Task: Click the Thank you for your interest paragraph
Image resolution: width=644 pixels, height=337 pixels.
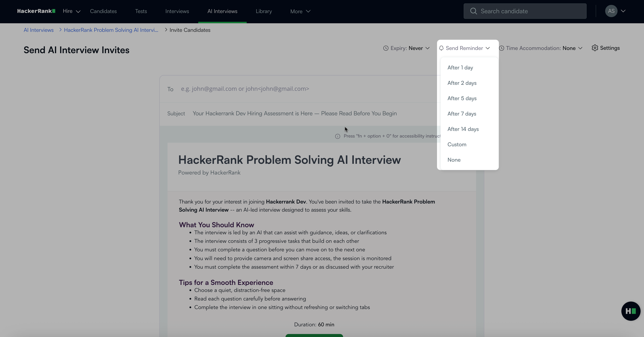Action: click(307, 206)
